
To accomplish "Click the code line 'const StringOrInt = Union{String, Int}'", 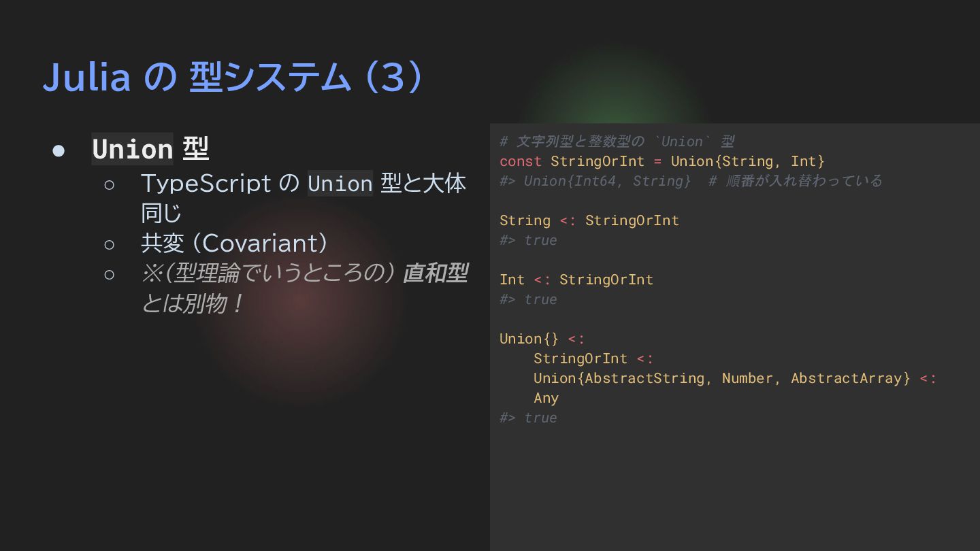I will tap(661, 161).
